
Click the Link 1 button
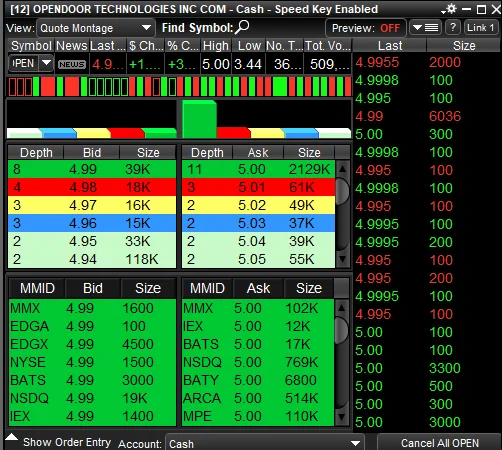click(x=480, y=28)
